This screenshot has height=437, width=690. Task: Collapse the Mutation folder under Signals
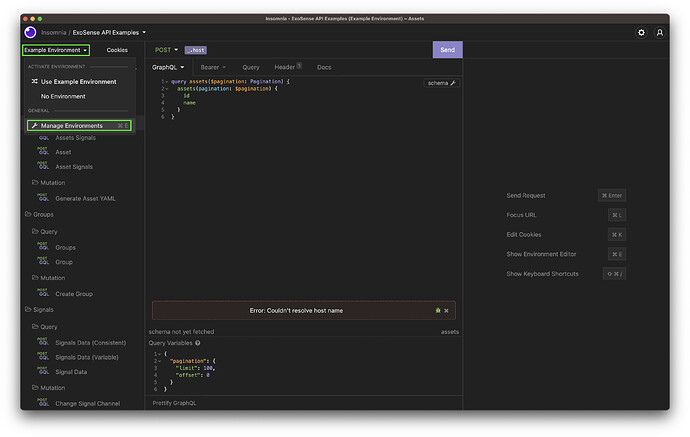(x=48, y=388)
